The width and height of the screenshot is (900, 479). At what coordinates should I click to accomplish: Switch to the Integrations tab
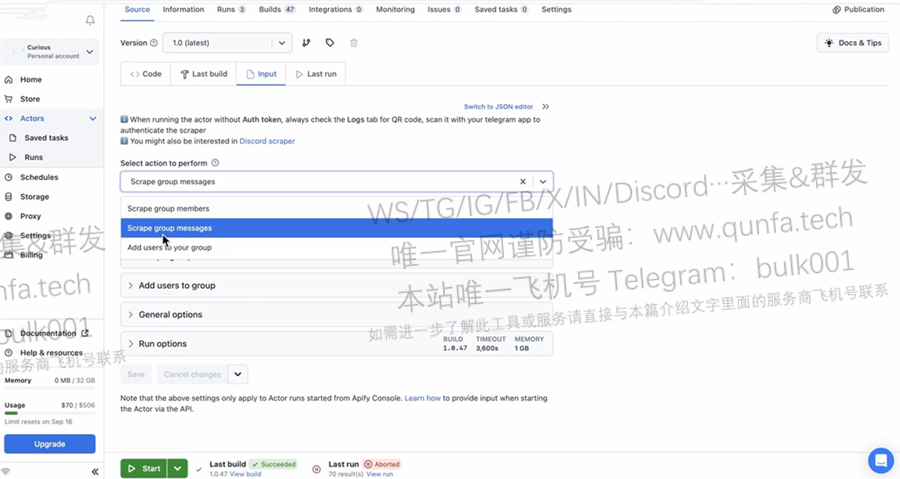point(335,9)
